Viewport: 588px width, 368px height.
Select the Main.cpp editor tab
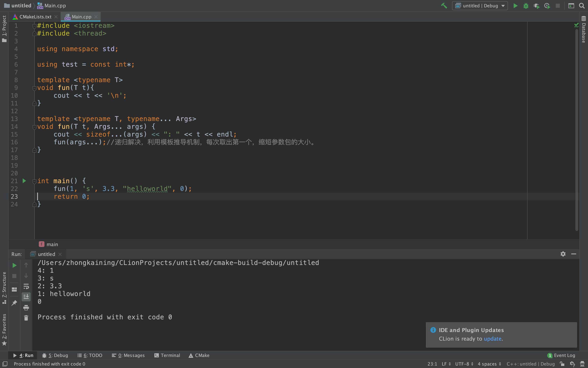click(81, 17)
